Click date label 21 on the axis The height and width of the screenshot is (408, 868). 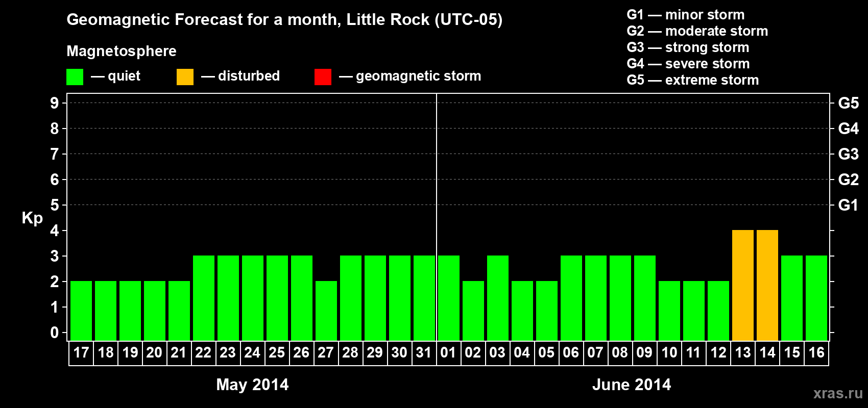coord(179,353)
